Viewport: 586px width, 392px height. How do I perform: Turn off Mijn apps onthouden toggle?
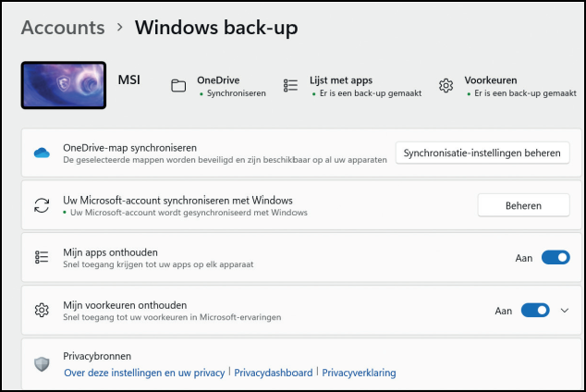(x=555, y=258)
